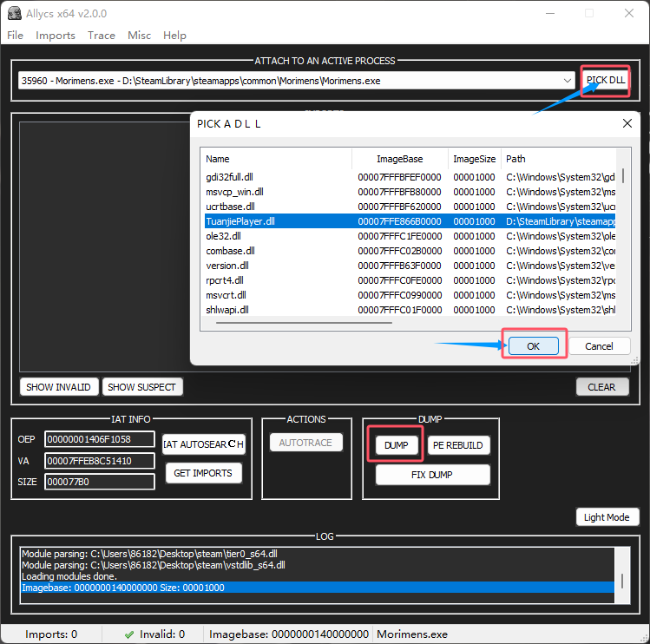Open the Trace menu

(102, 36)
